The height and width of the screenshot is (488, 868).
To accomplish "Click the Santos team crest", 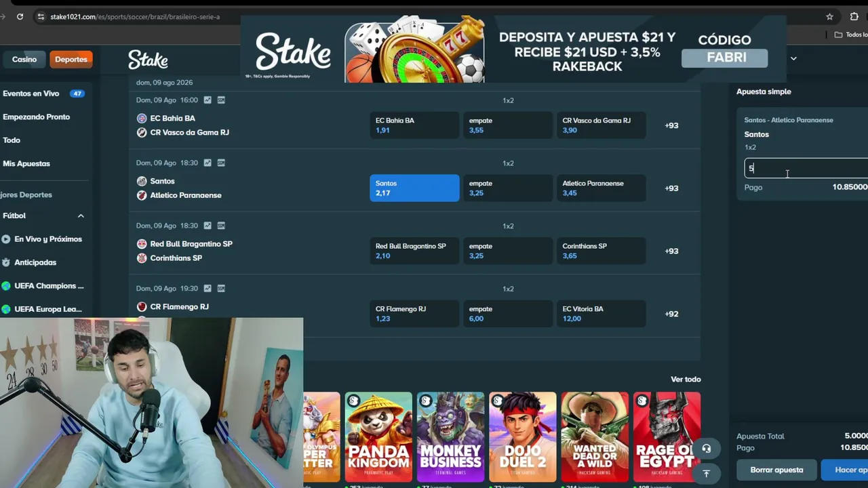I will (142, 181).
